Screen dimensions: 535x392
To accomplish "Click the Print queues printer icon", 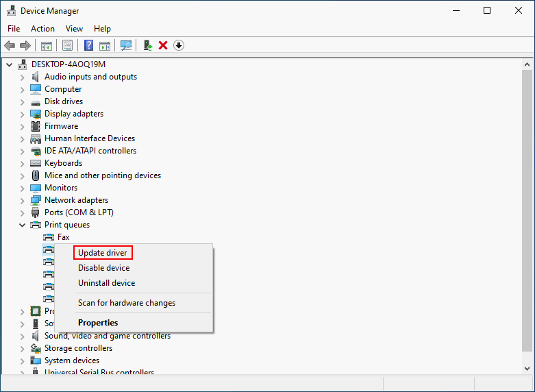I will coord(36,225).
